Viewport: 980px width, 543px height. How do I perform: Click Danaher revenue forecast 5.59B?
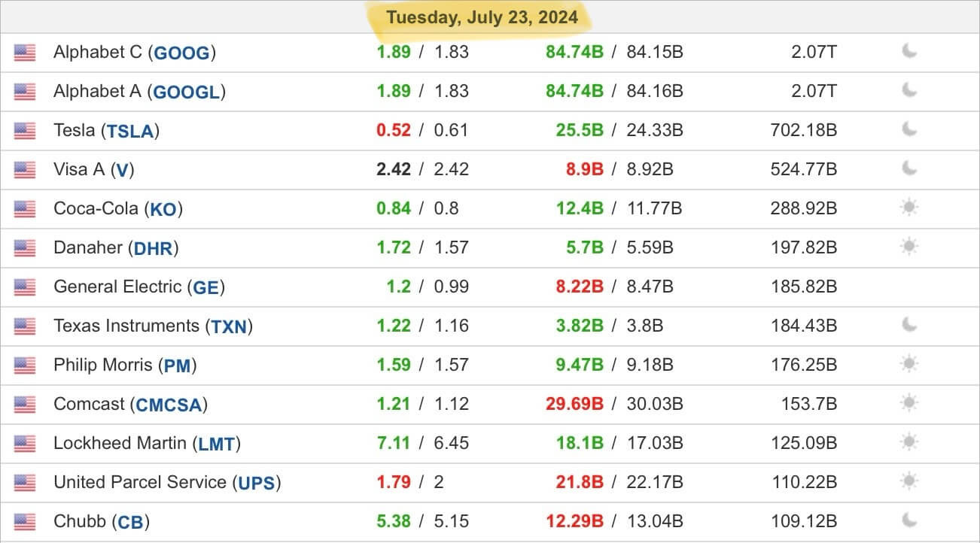(650, 247)
